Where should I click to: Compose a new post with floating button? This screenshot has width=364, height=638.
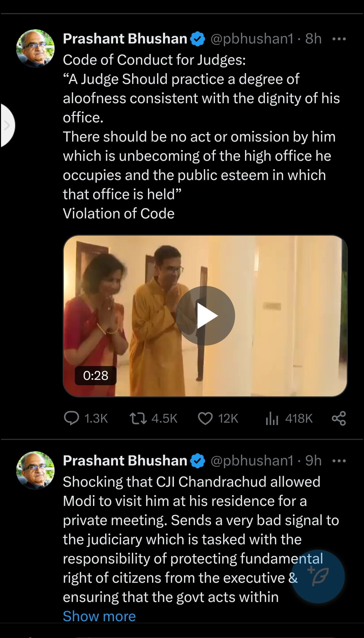click(x=318, y=576)
